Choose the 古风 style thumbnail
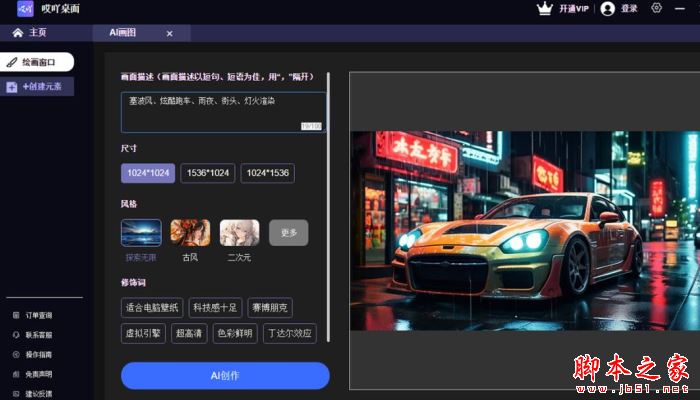The height and width of the screenshot is (400, 700). tap(190, 233)
